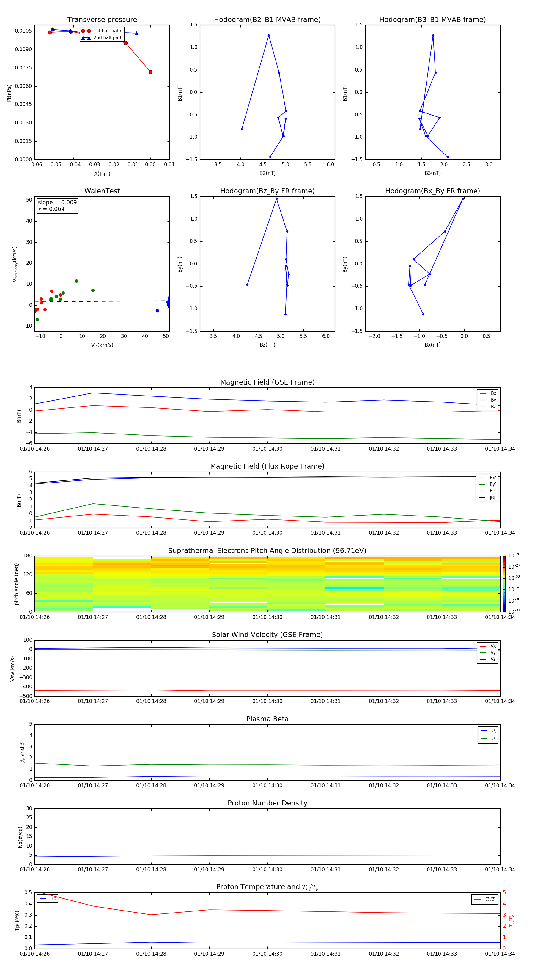The image size is (535, 980).
Task: Click the 'VA(km/s)' x-axis label
Action: 102,345
